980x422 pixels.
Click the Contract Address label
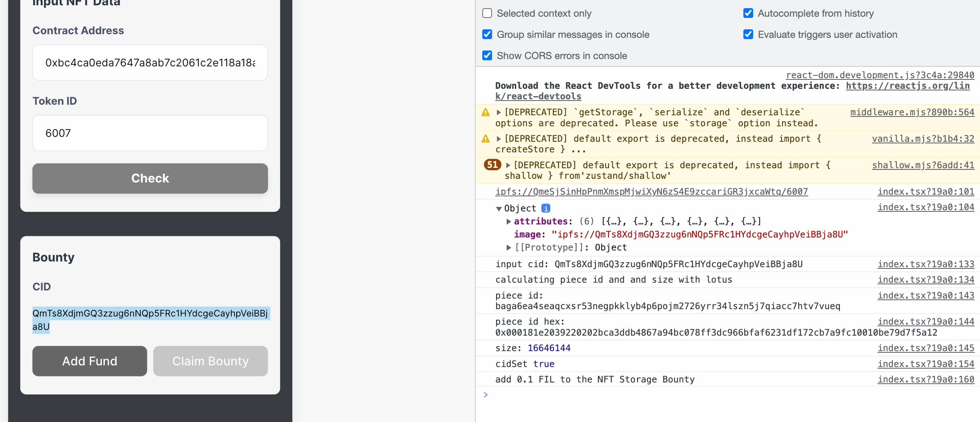78,31
